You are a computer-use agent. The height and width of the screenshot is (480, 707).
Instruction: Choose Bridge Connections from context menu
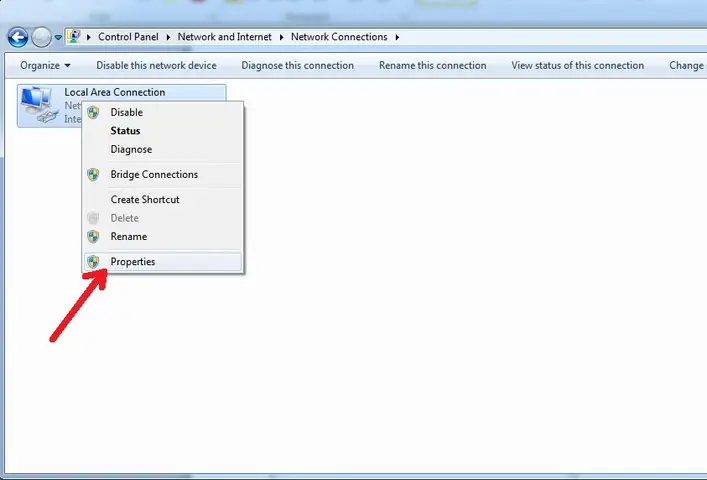(163, 174)
